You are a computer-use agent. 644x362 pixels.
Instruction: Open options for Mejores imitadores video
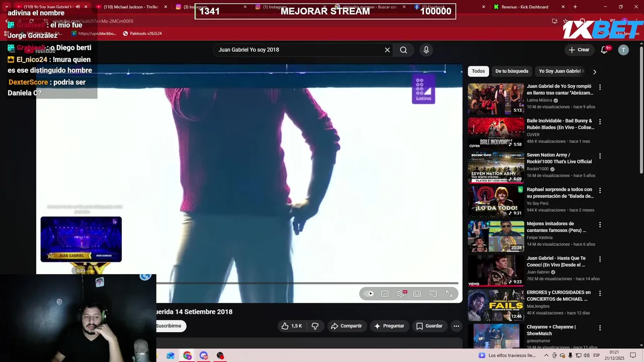coord(600,224)
